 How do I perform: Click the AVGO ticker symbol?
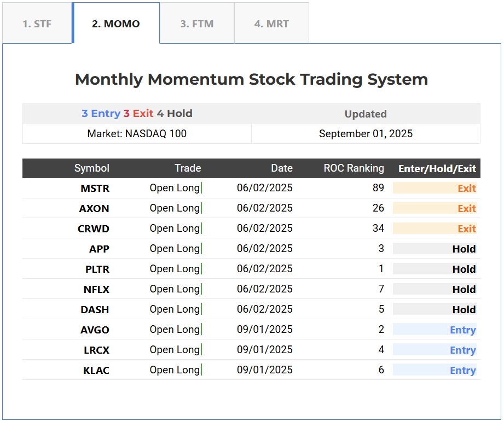94,330
